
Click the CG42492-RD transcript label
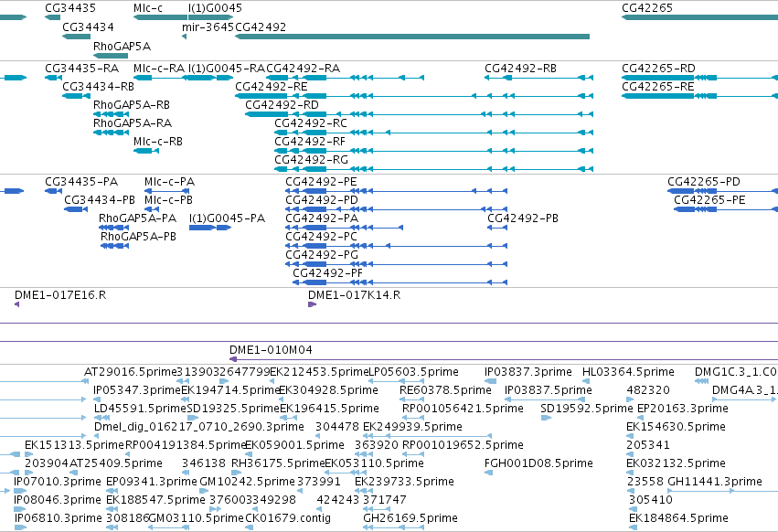pyautogui.click(x=282, y=105)
